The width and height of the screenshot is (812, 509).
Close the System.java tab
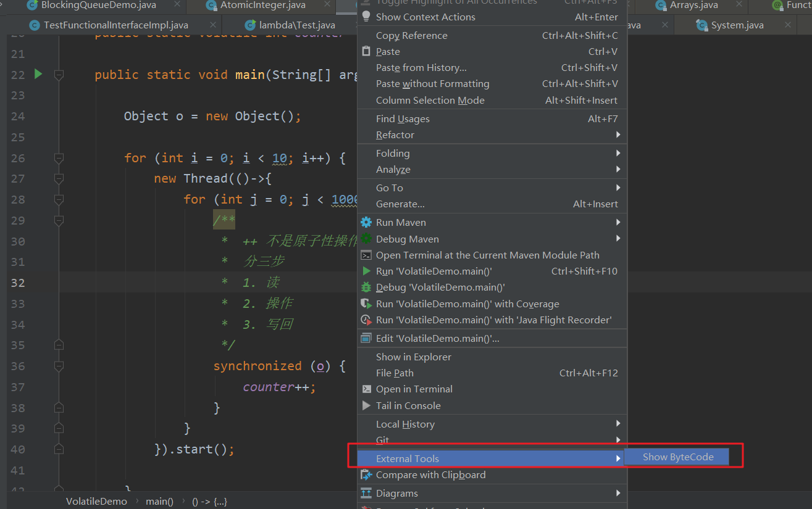tap(789, 25)
